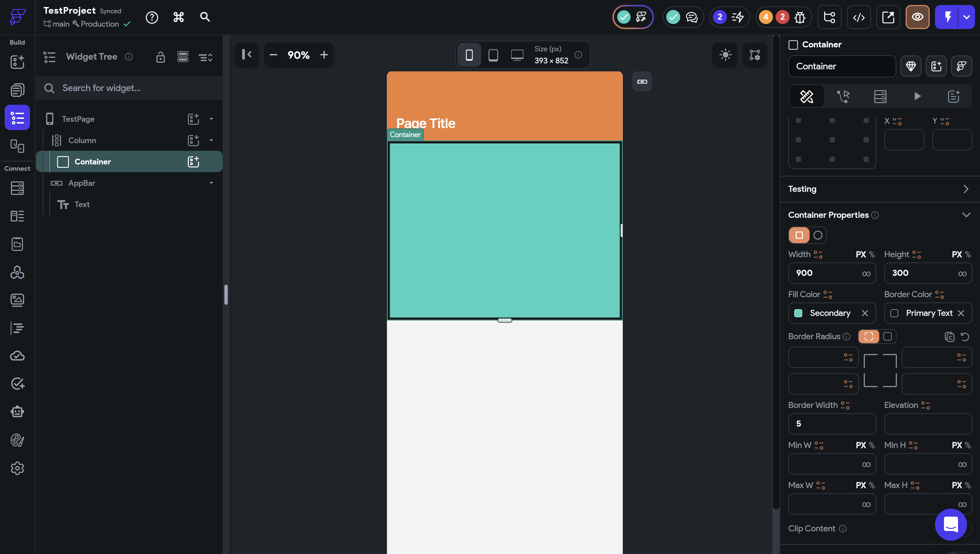This screenshot has height=554, width=980.
Task: Open the dropdown next to the run button
Action: coord(966,17)
